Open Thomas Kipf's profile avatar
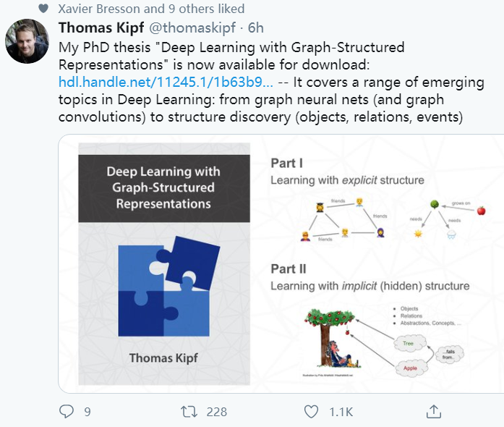This screenshot has width=504, height=427. (x=27, y=41)
